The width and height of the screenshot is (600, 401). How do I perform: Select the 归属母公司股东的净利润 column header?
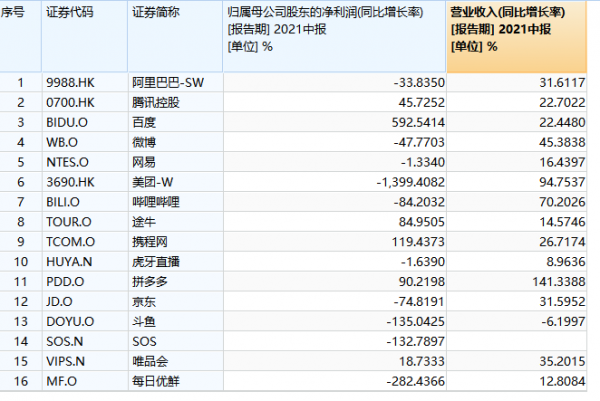pos(334,36)
